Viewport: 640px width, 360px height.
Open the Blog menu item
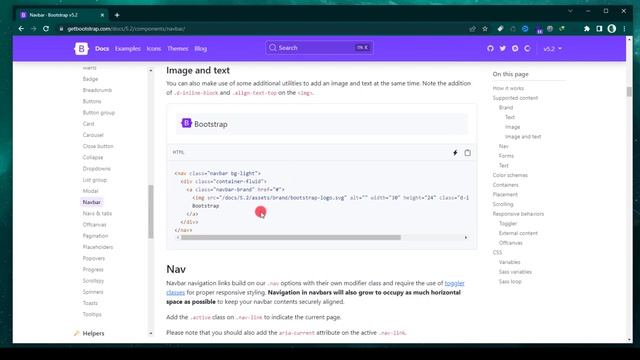200,49
